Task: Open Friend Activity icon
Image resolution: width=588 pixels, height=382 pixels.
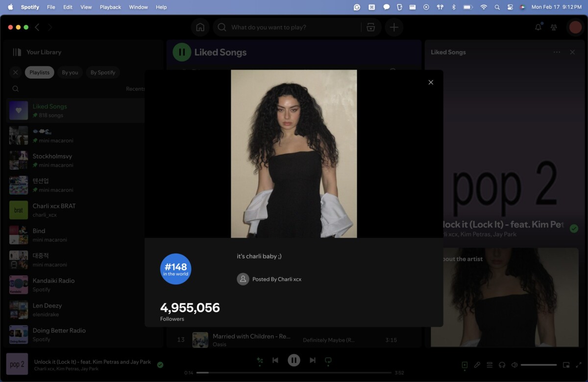Action: [x=554, y=27]
